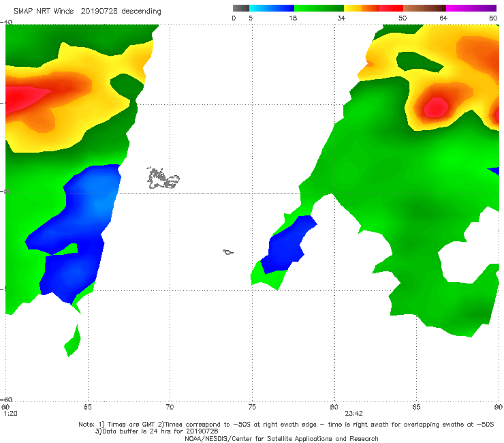Screen dimensions: 504x443
Task: Pick the red segment of the color bar
Action: click(391, 8)
